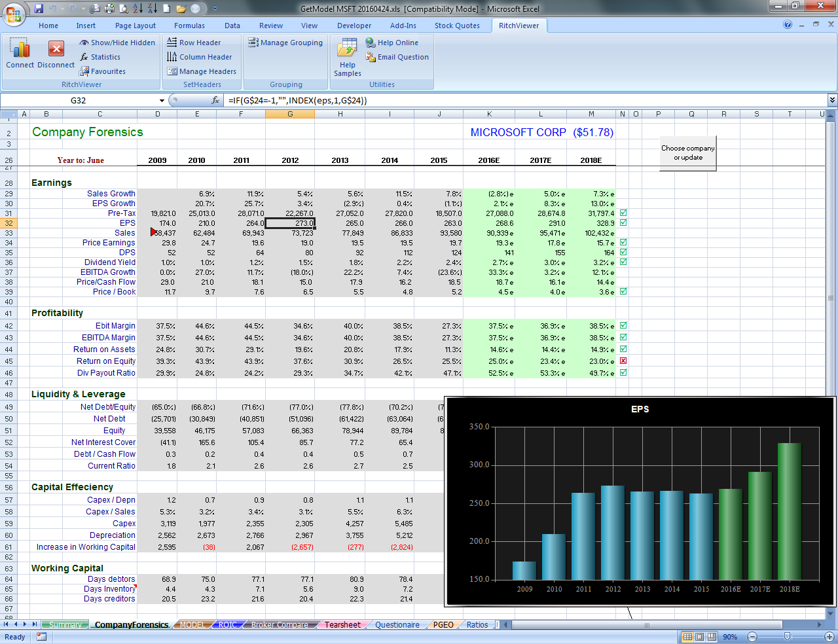Toggle green check for Ebit Margin row
838x644 pixels.
623,325
